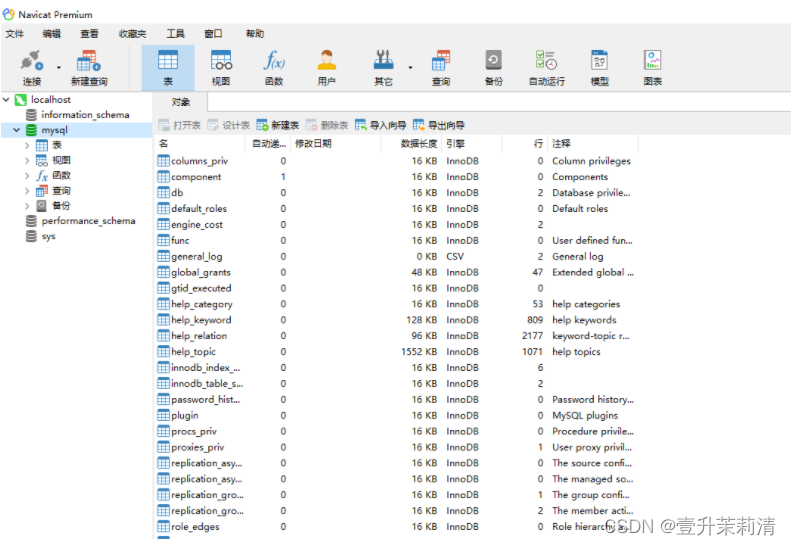Select the 表 (Table) toolbar icon

click(x=168, y=67)
